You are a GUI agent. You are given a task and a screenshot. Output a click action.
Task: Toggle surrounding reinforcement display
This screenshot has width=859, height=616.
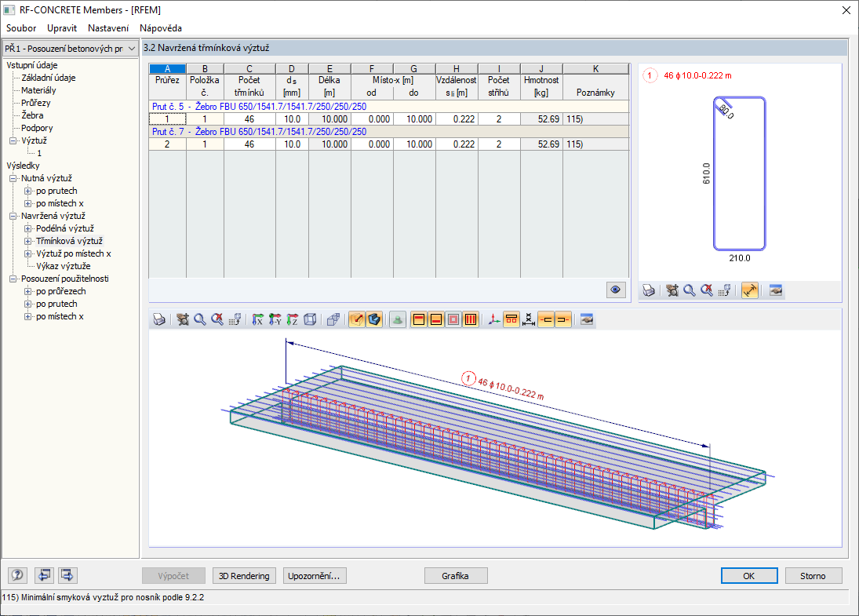click(453, 319)
